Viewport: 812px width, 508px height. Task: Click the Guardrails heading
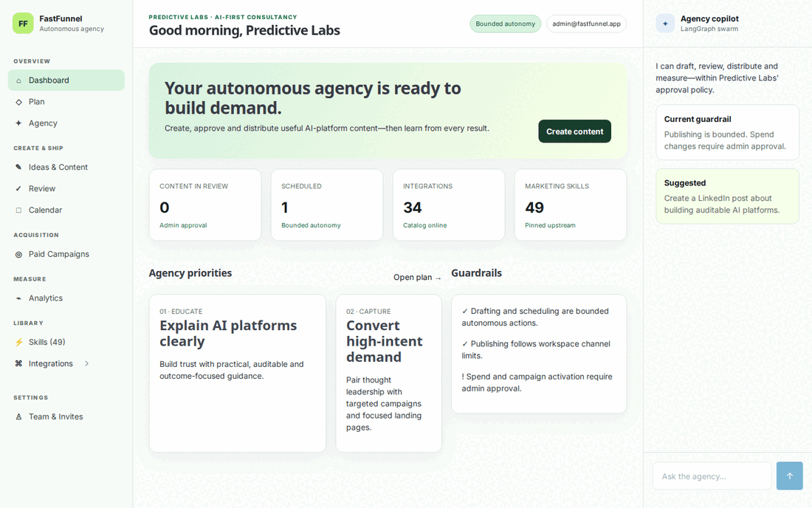point(476,273)
